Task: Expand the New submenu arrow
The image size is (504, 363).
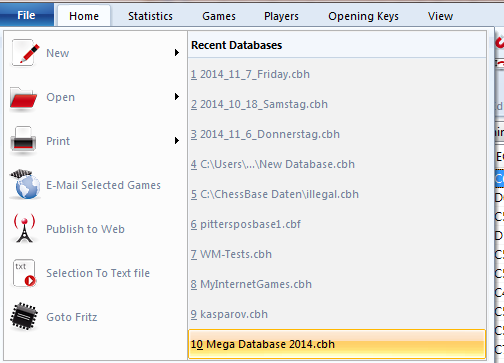Action: tap(177, 53)
